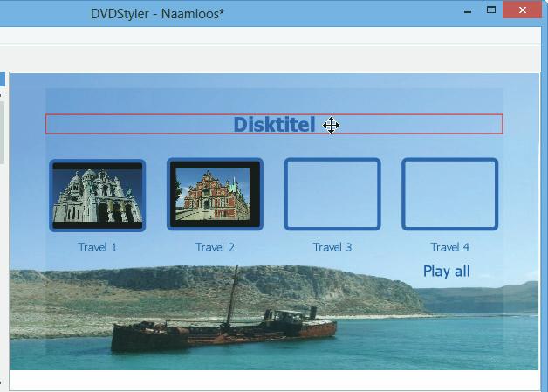Select the Play all button
Viewport: 548px width, 392px height.
pos(447,272)
